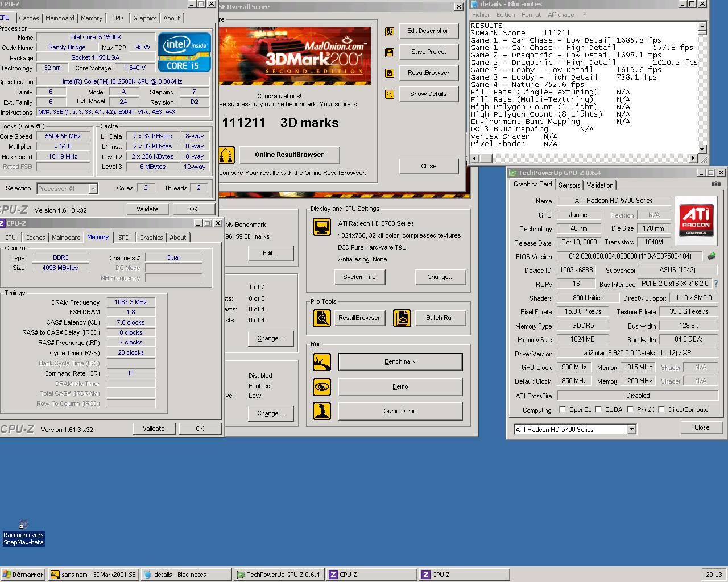The height and width of the screenshot is (582, 728).
Task: Click the GPU Clock 990 MHz field
Action: [576, 368]
